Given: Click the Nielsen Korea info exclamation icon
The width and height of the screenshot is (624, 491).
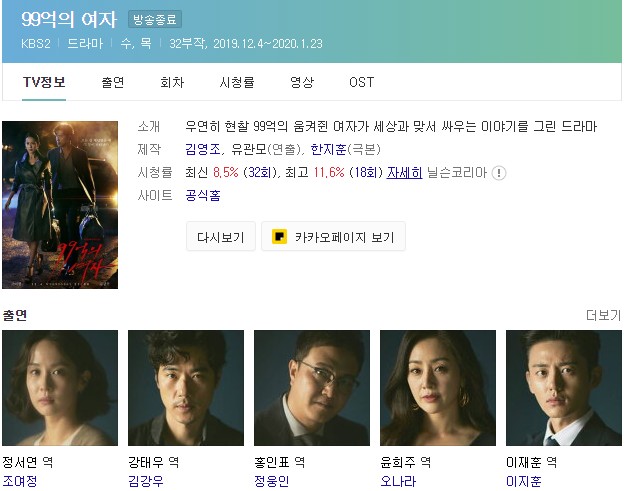Looking at the screenshot, I should [x=499, y=173].
